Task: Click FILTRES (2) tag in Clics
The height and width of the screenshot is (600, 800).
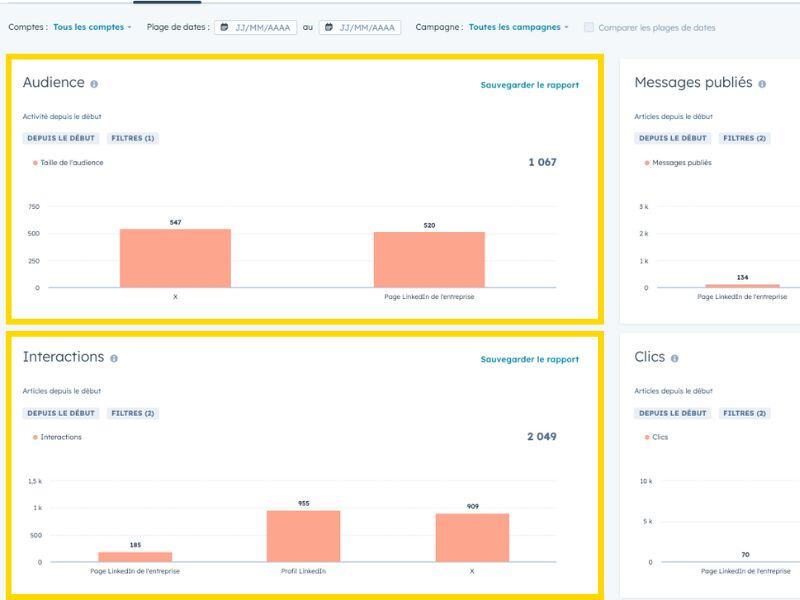Action: tap(744, 413)
